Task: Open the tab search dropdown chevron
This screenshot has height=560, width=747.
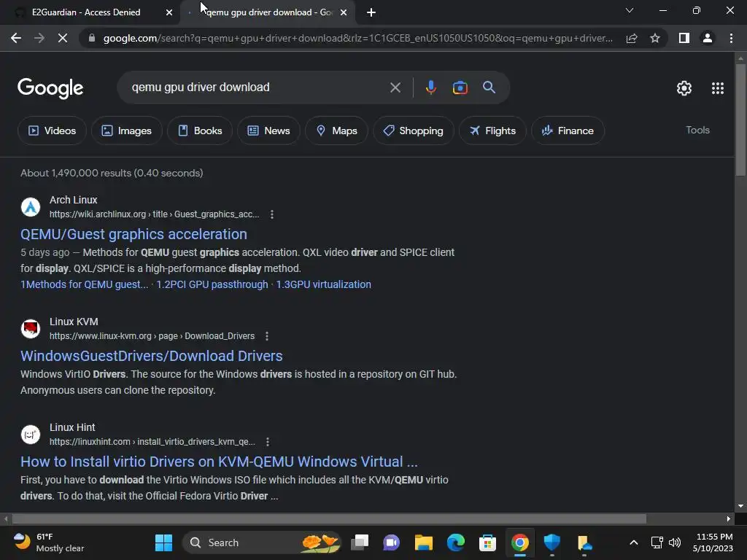Action: (x=630, y=10)
